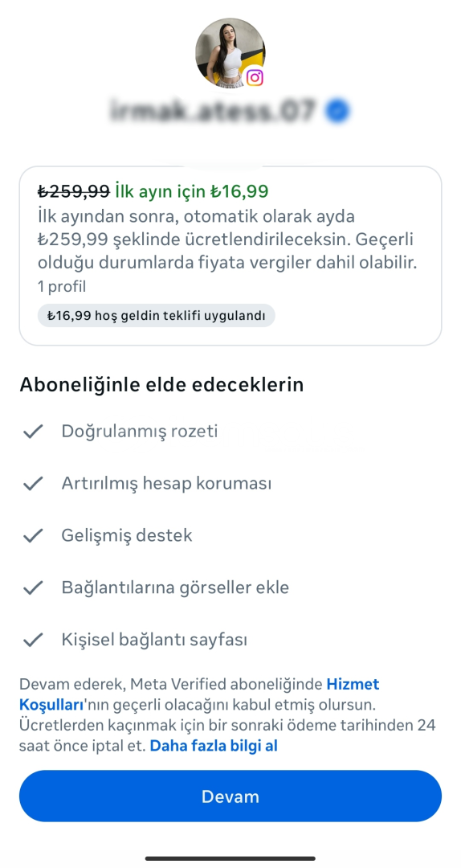Tap the crossed-out ₺259,99 price

coord(74,191)
